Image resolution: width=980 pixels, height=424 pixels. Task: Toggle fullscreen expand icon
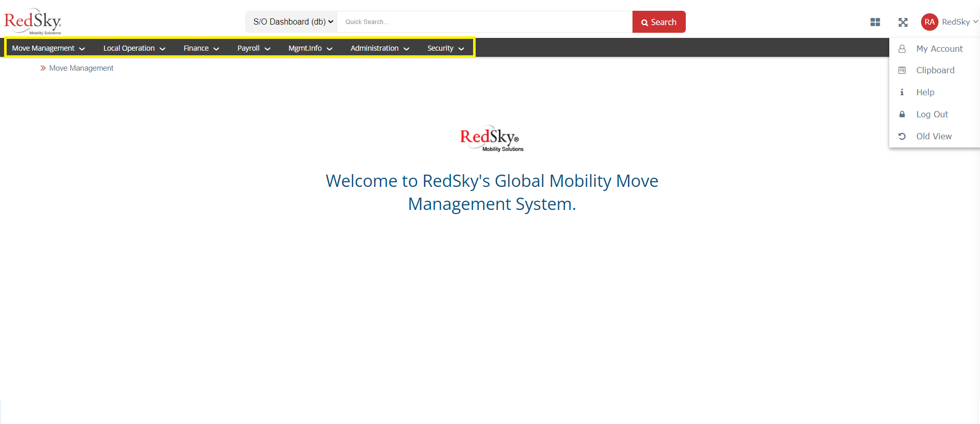[903, 22]
